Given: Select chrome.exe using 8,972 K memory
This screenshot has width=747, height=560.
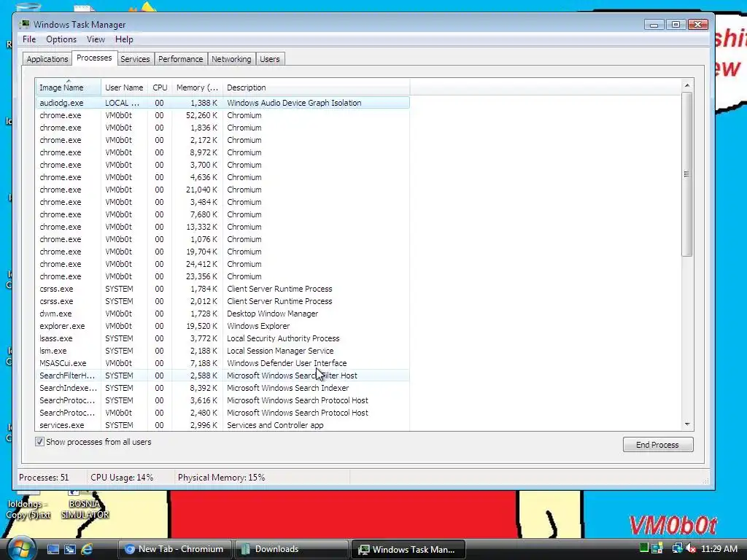Looking at the screenshot, I should (222, 152).
